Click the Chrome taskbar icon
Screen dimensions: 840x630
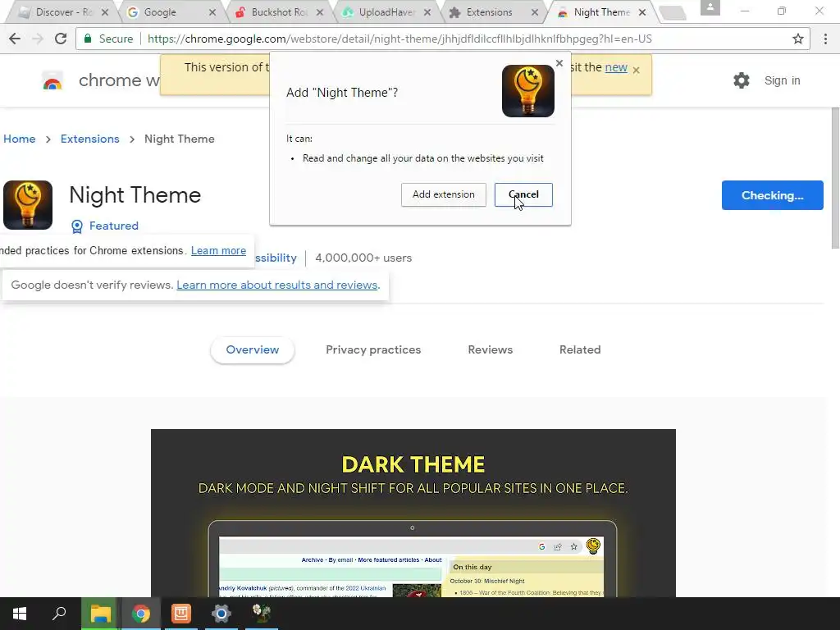[141, 614]
